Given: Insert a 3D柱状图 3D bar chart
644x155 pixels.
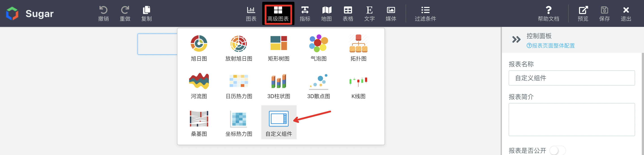Looking at the screenshot, I should tap(279, 86).
